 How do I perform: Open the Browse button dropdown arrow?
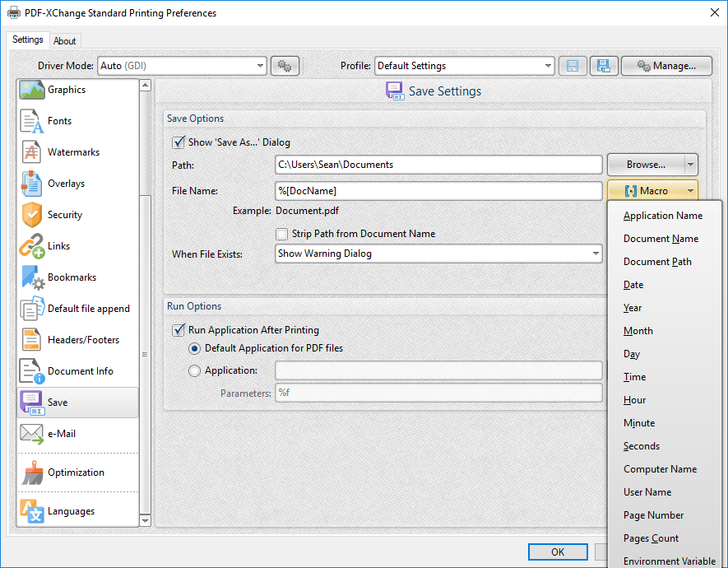pyautogui.click(x=691, y=165)
